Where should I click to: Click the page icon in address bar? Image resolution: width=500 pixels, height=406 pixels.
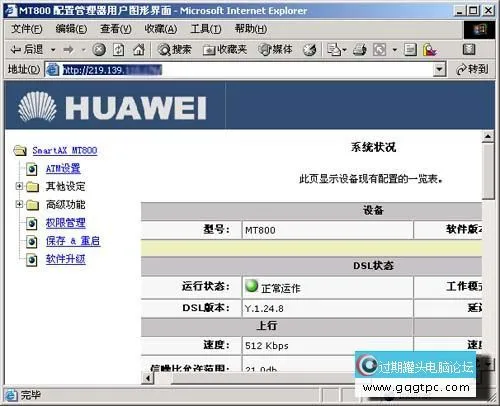coord(52,70)
